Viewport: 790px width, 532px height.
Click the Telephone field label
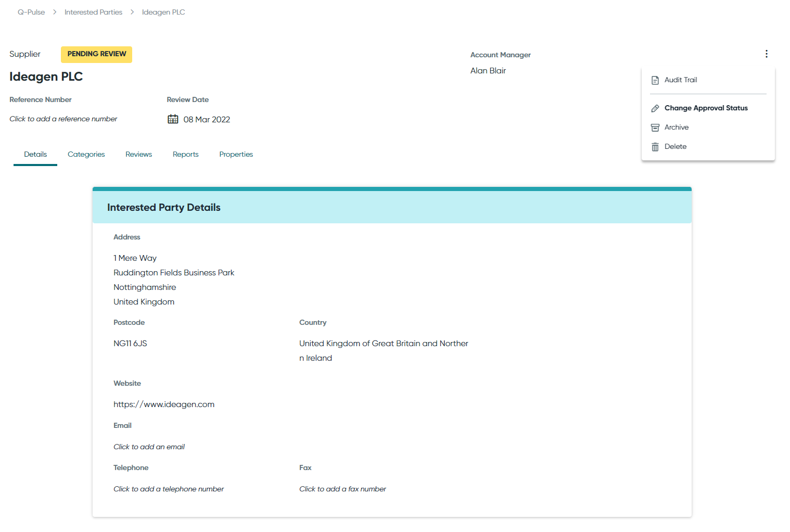(131, 468)
